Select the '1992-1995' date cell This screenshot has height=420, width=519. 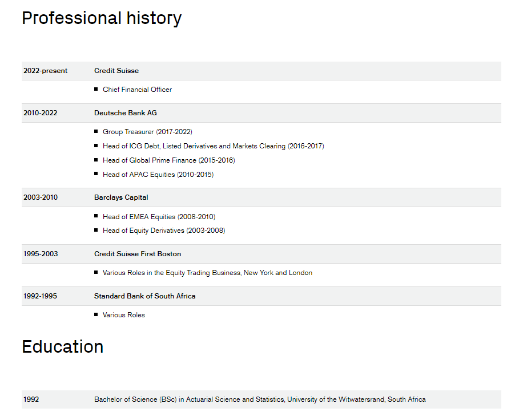[41, 296]
